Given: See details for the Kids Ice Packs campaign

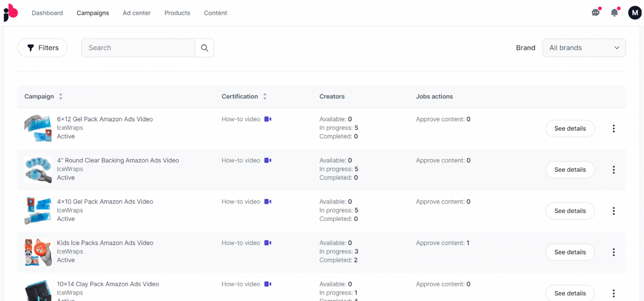Looking at the screenshot, I should point(570,252).
